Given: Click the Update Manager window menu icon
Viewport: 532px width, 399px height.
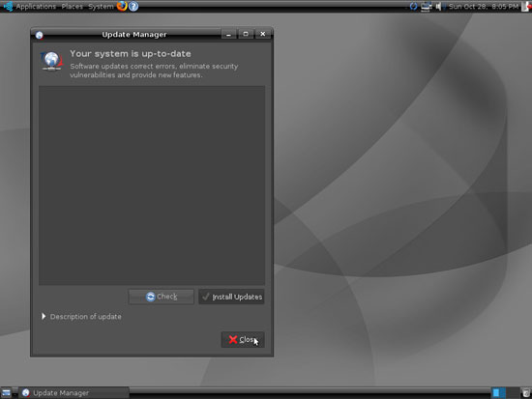Looking at the screenshot, I should point(40,35).
